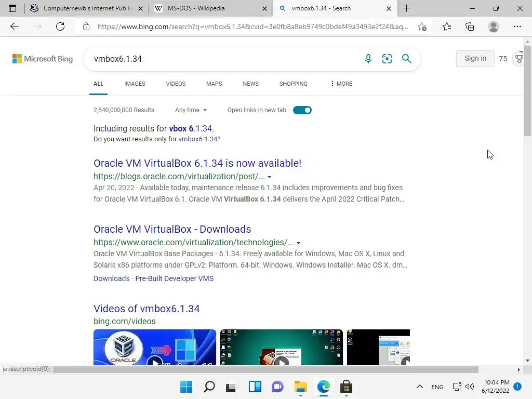Open Edge Settings and more menu
The width and height of the screenshot is (532, 399).
pyautogui.click(x=517, y=26)
